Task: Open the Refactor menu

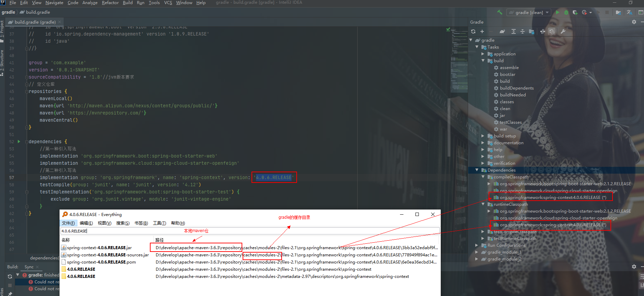Action: 110,3
